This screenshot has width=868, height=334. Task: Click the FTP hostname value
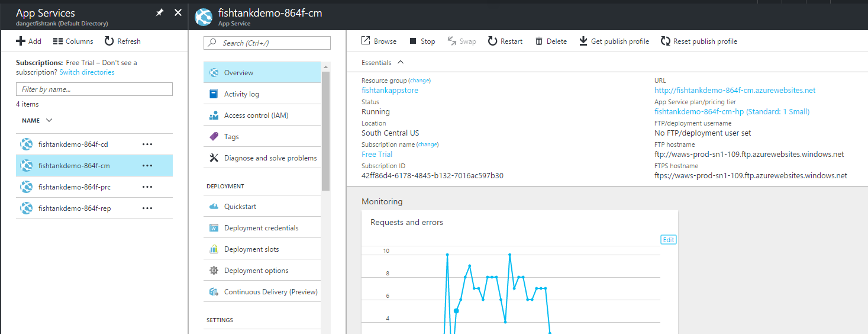749,155
